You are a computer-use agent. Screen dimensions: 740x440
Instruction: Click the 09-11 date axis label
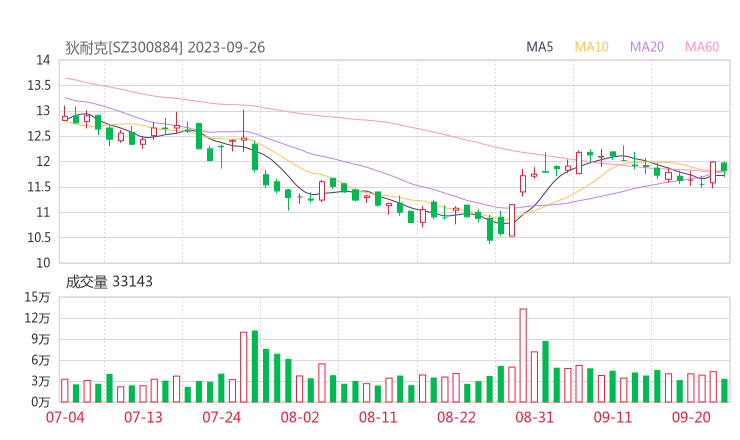[613, 418]
